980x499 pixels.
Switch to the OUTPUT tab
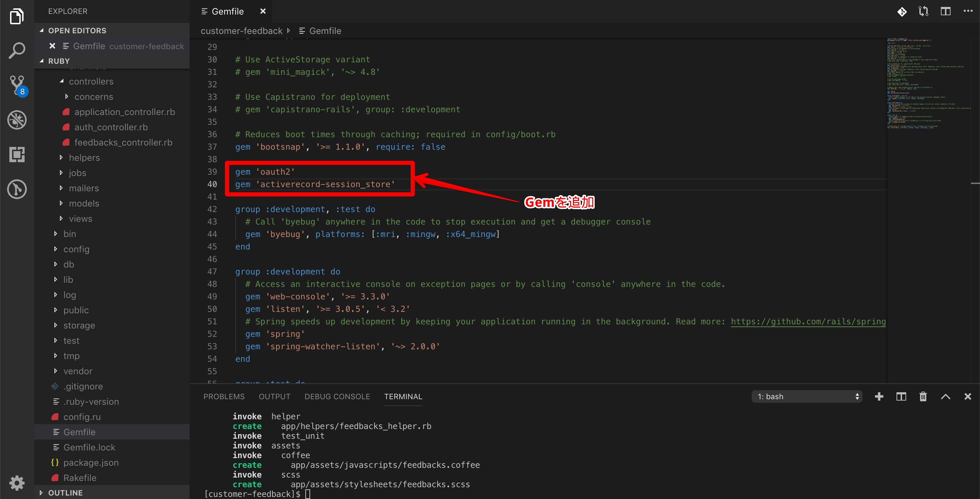(x=274, y=397)
